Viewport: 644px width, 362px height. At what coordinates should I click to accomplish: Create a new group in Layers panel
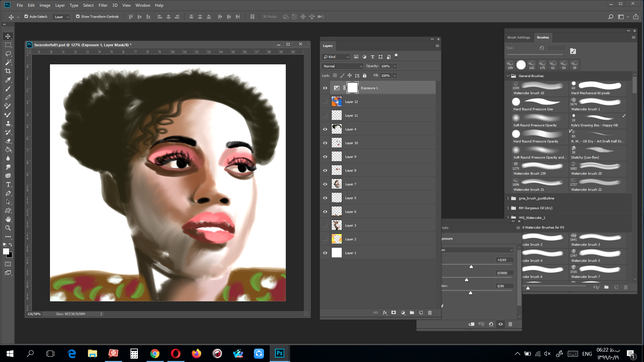[412, 313]
